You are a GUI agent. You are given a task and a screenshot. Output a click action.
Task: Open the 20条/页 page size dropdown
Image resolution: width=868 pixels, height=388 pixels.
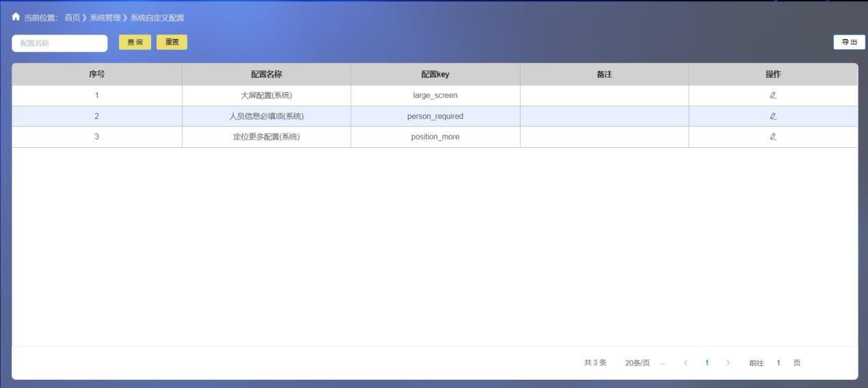tap(644, 363)
